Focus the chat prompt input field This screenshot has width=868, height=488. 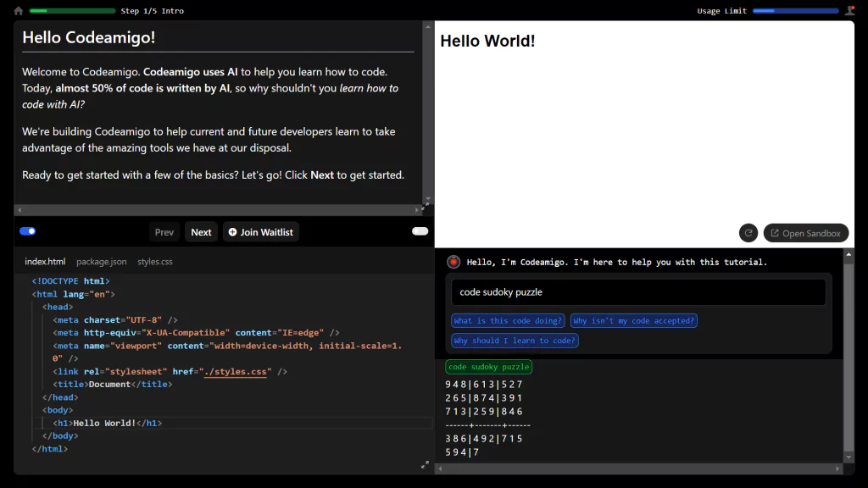638,292
